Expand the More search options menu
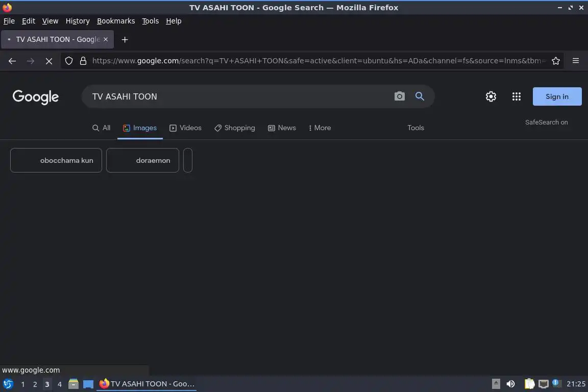This screenshot has height=392, width=588. [320, 128]
